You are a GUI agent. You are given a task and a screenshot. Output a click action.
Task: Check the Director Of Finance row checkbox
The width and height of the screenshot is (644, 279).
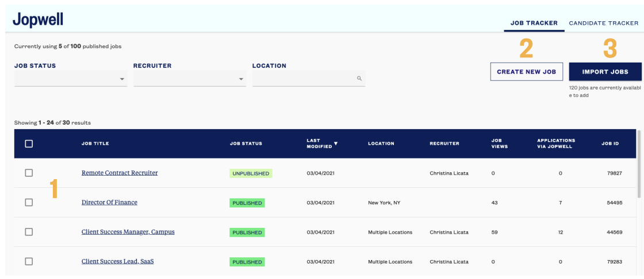29,202
